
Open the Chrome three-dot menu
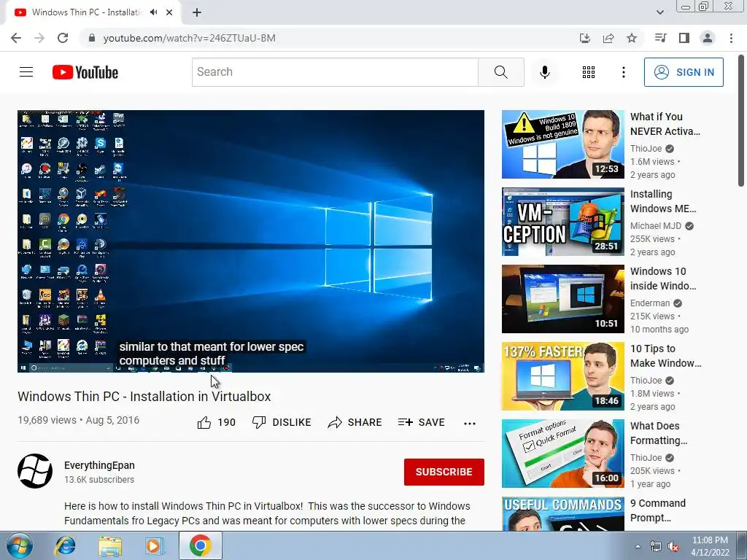(731, 38)
